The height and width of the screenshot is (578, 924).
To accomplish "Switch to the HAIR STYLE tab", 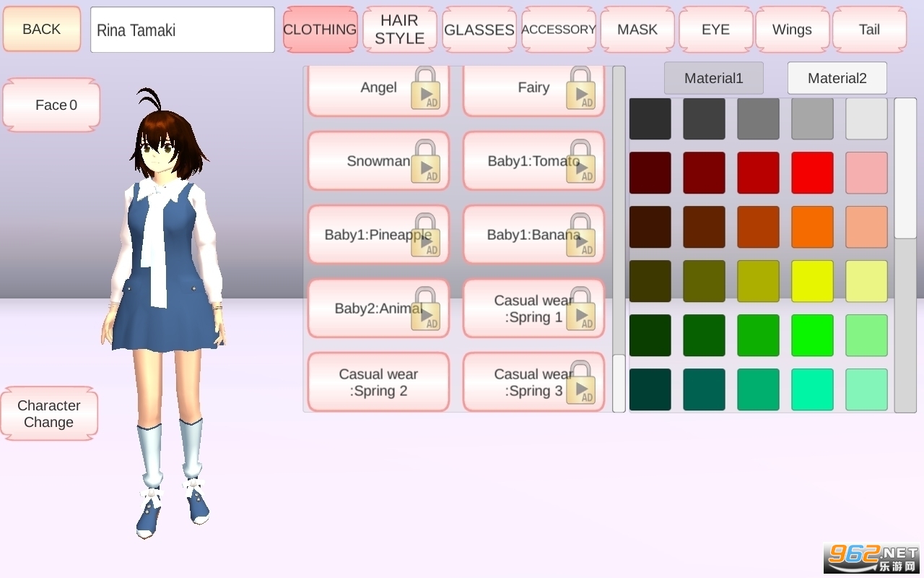I will 399,30.
